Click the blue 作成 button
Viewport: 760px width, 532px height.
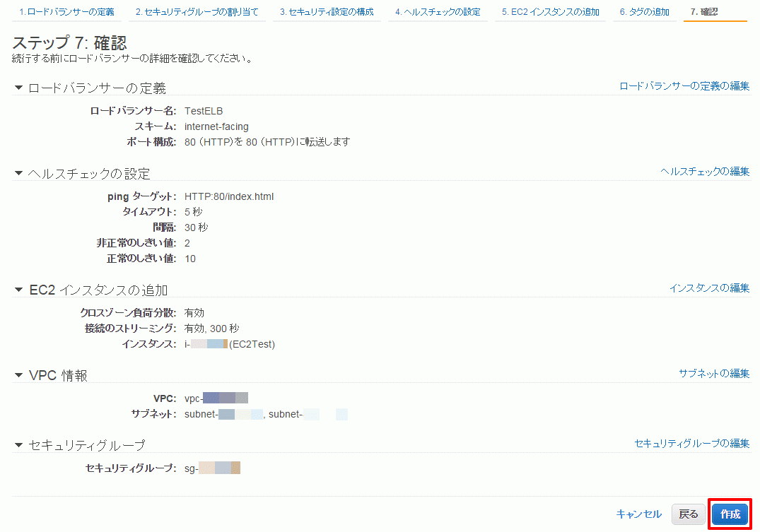pos(730,514)
